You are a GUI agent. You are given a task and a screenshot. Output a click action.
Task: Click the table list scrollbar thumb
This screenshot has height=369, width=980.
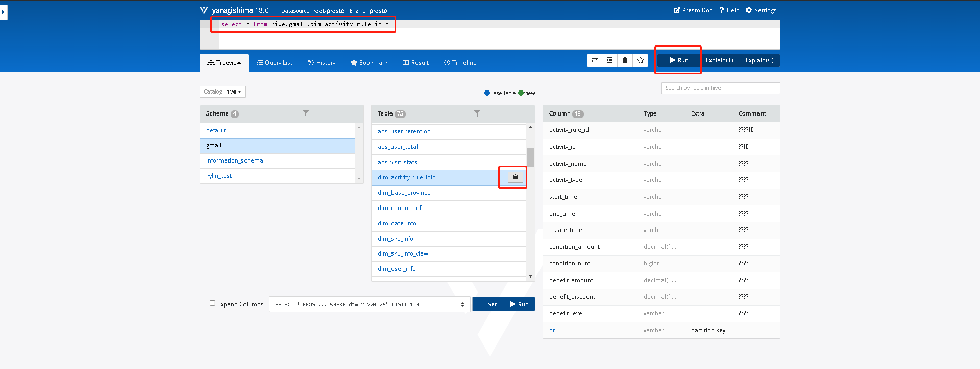tap(530, 157)
